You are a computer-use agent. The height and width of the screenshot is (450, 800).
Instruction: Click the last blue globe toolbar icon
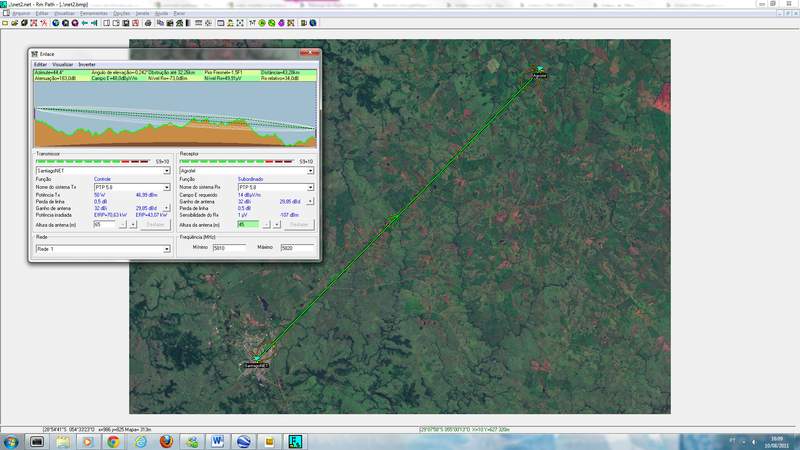tap(313, 23)
